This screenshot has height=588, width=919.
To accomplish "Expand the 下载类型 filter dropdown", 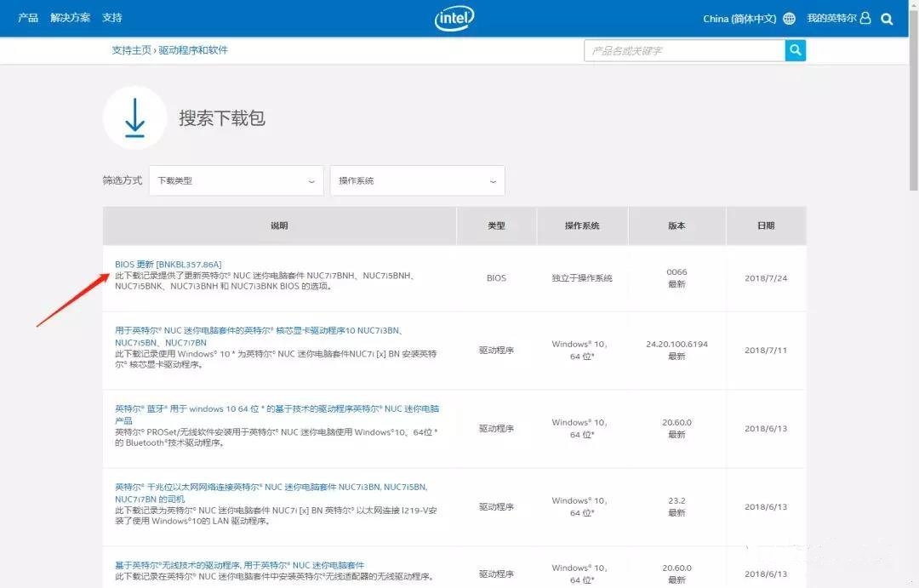I will pos(237,180).
